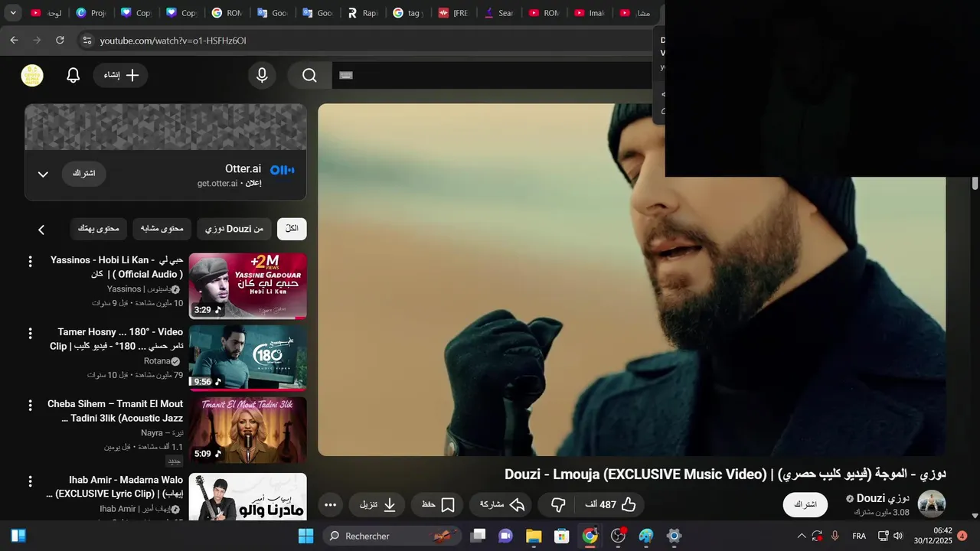Viewport: 980px width, 551px height.
Task: Open the مادرنا والو thumbnail
Action: tap(247, 497)
